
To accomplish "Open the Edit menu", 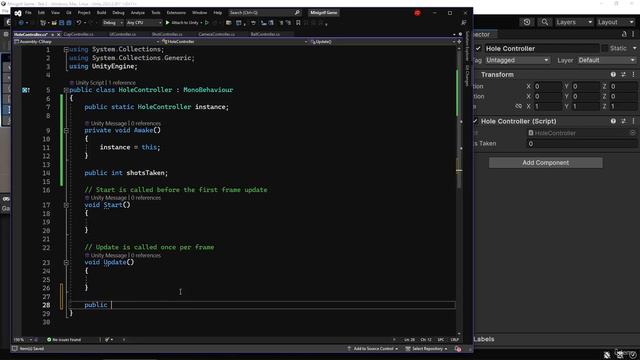I will point(41,13).
